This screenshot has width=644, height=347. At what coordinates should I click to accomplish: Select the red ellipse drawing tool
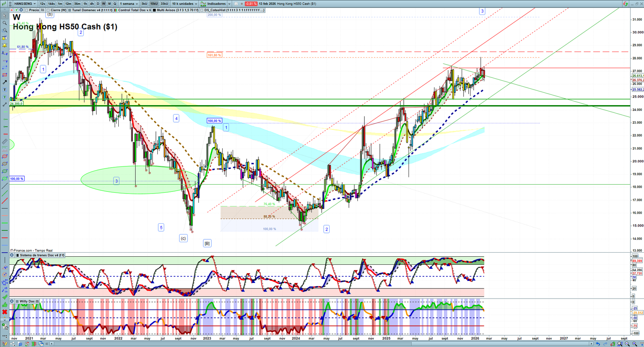(x=5, y=156)
